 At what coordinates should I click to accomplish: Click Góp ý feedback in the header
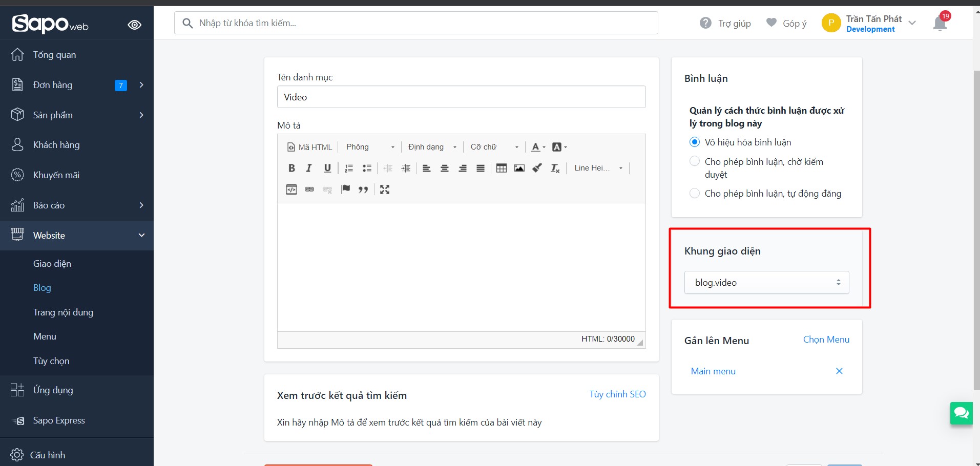coord(786,23)
